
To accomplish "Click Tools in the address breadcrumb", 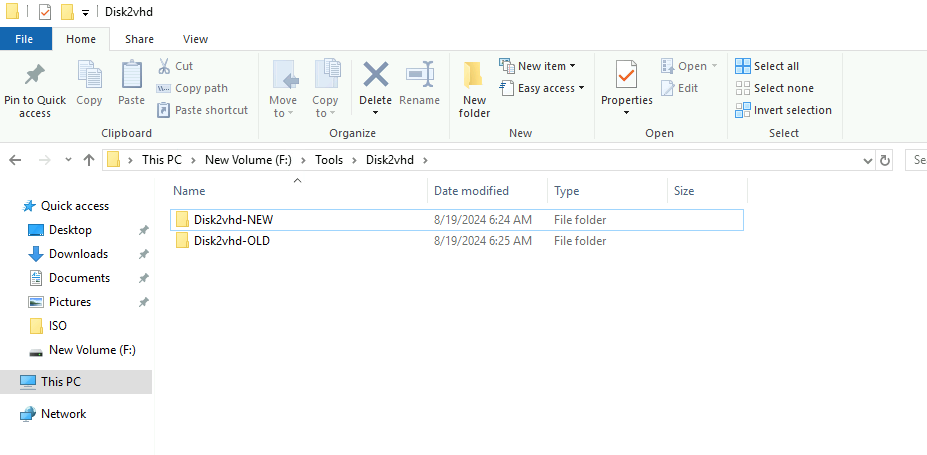I will pyautogui.click(x=329, y=160).
